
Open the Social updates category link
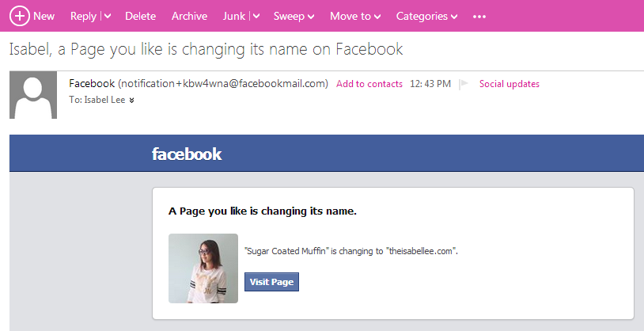coord(510,84)
